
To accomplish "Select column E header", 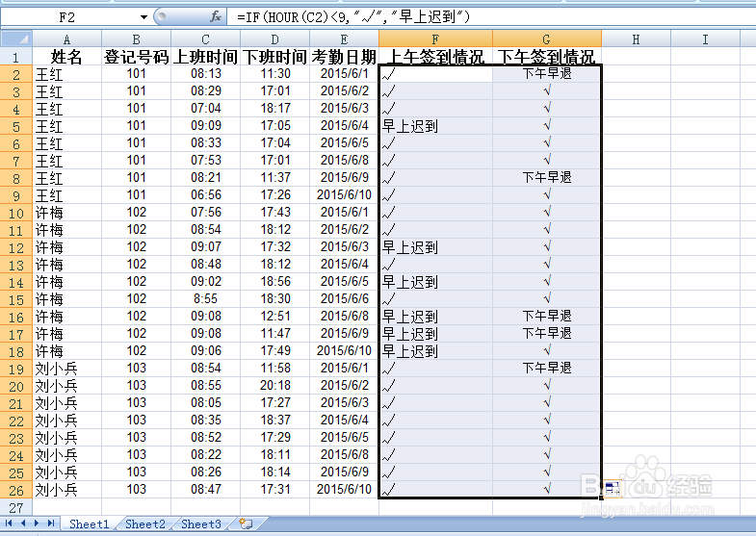I will [344, 39].
